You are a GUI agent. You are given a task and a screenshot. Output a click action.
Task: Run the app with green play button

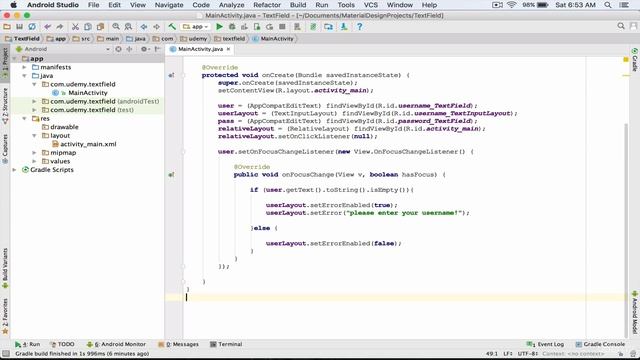(x=219, y=27)
